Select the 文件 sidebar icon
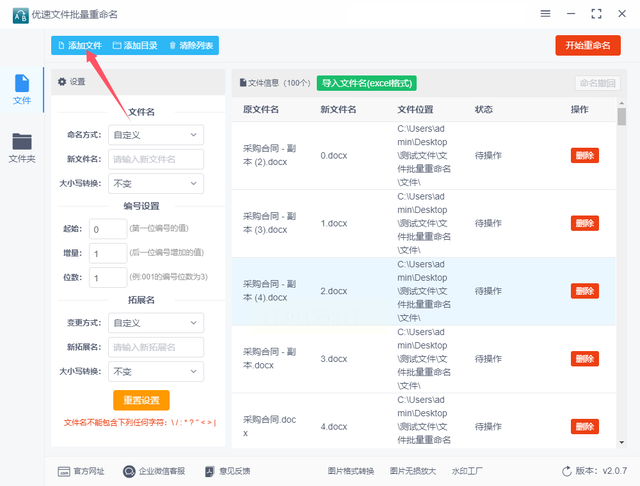The width and height of the screenshot is (640, 486). pyautogui.click(x=22, y=83)
